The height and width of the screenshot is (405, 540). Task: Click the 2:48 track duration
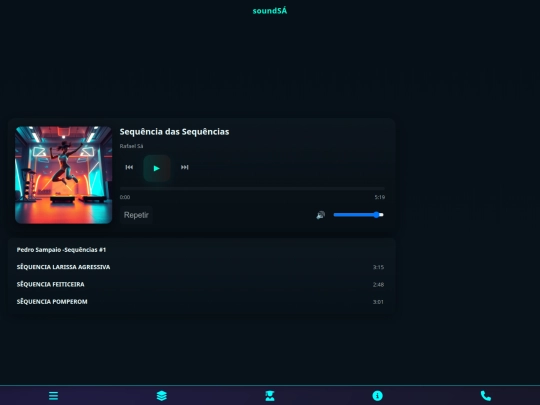[x=378, y=284]
